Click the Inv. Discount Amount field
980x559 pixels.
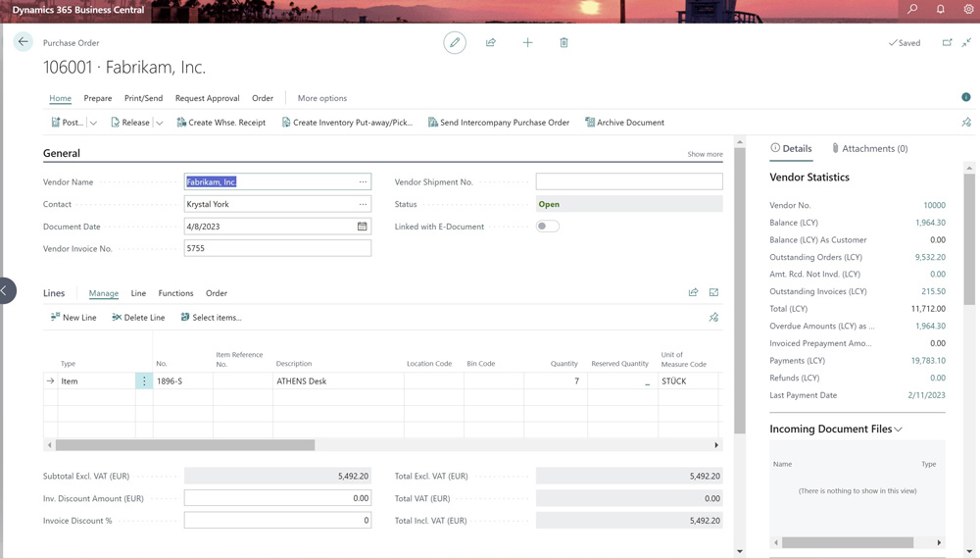[277, 498]
